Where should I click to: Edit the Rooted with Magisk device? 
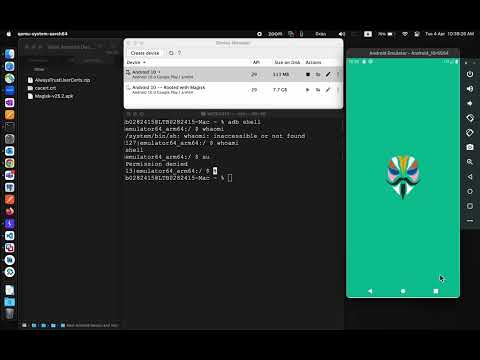[328, 90]
